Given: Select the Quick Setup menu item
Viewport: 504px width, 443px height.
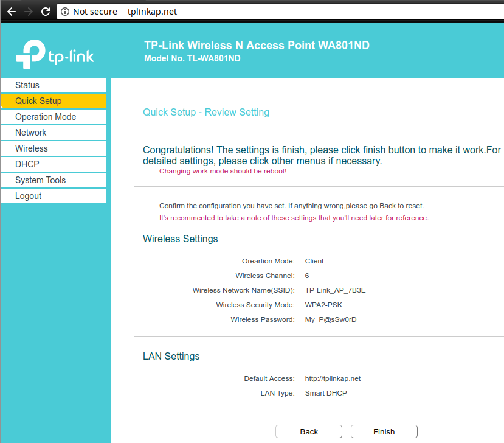Looking at the screenshot, I should click(x=54, y=101).
